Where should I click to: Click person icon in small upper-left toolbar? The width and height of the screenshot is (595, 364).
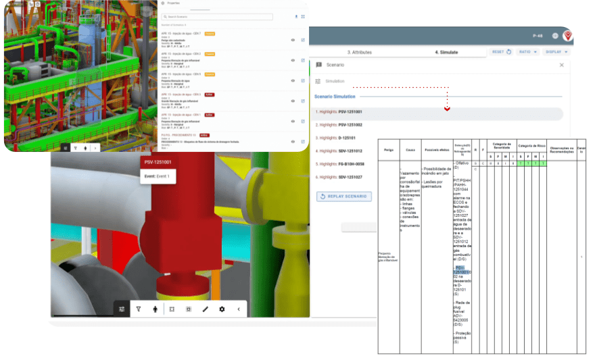click(85, 148)
